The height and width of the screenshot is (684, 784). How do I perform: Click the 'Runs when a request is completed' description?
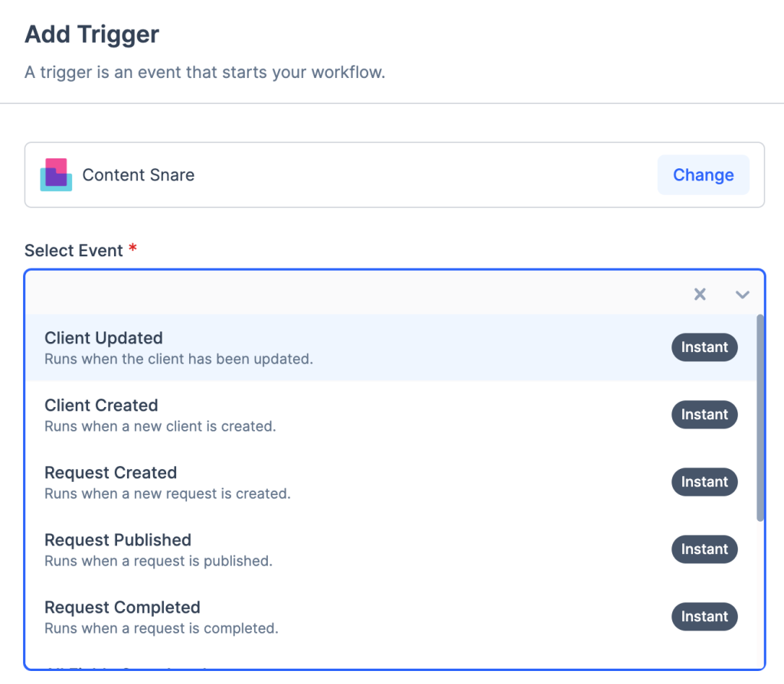tap(162, 629)
